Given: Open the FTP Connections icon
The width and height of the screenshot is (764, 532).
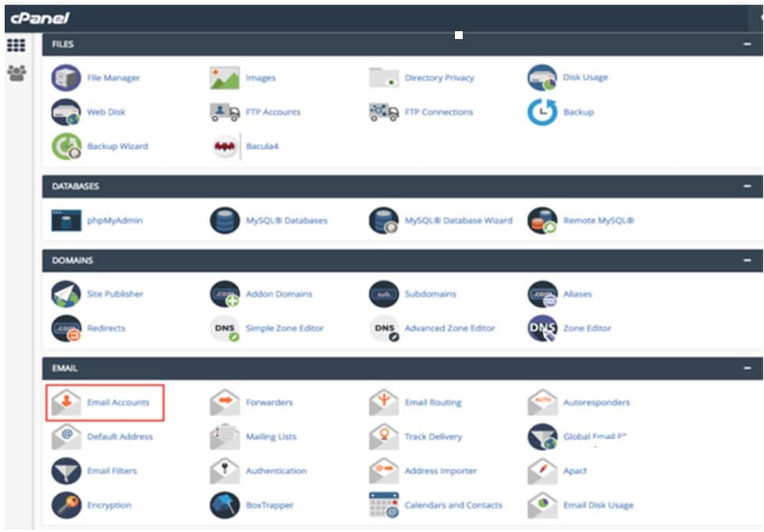Looking at the screenshot, I should point(384,112).
